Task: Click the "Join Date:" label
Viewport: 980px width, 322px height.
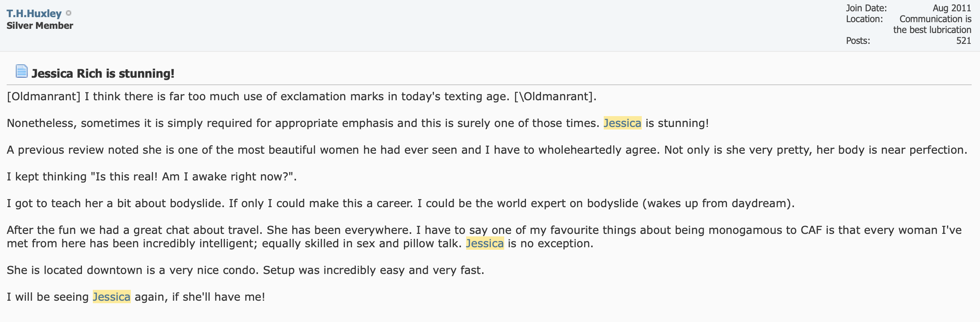Action: pyautogui.click(x=866, y=8)
